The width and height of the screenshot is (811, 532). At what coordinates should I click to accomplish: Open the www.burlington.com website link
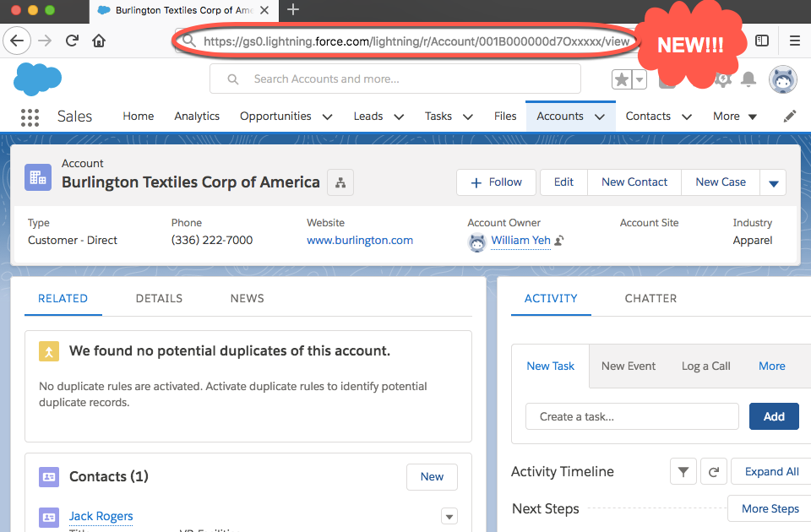tap(360, 241)
